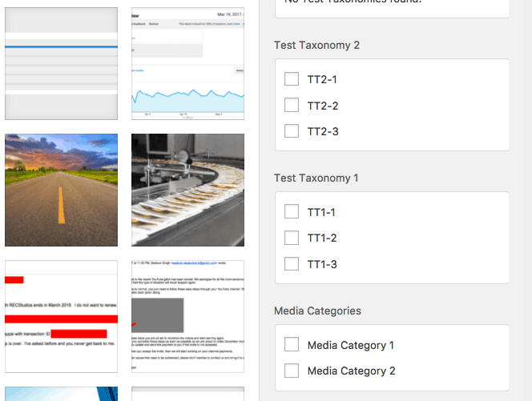Check the Media Category 1 box

click(292, 344)
